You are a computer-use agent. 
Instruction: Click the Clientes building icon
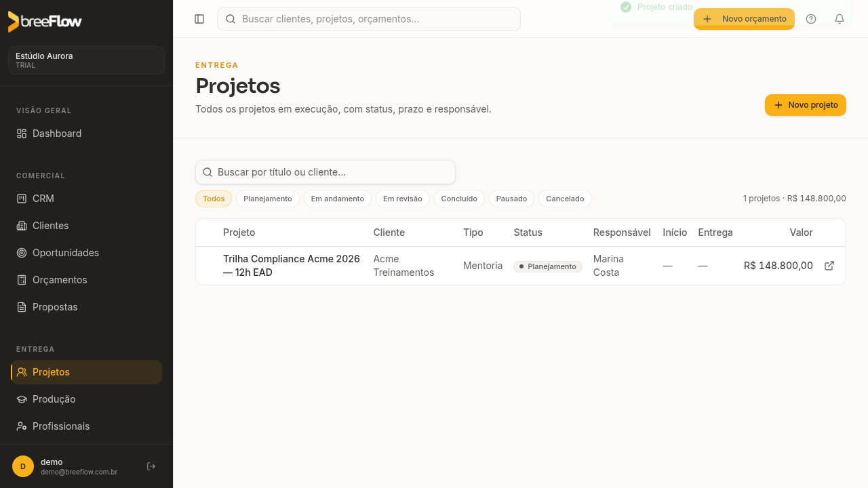coord(22,226)
